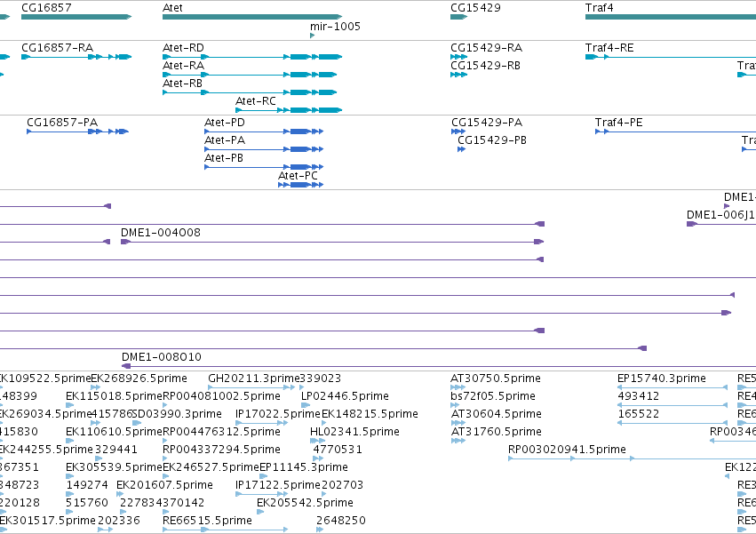The image size is (756, 534).
Task: Click the Traf4-PE protein label
Action: coord(618,123)
